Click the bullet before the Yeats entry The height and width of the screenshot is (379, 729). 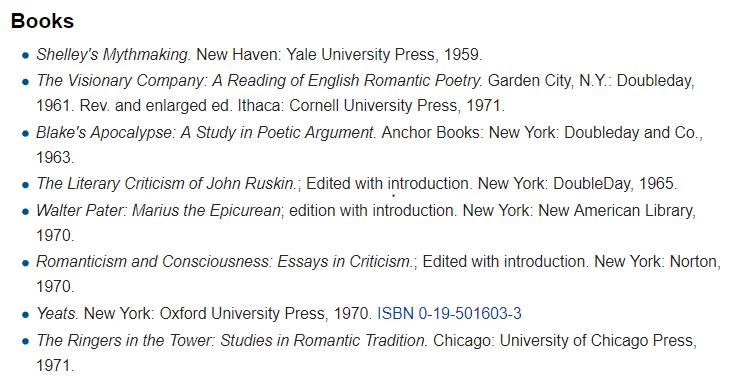tap(26, 315)
